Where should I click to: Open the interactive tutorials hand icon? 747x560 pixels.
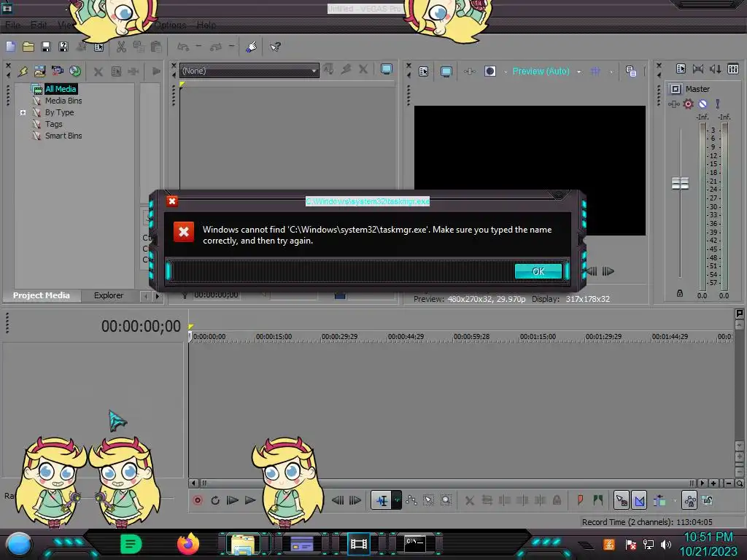click(x=252, y=46)
